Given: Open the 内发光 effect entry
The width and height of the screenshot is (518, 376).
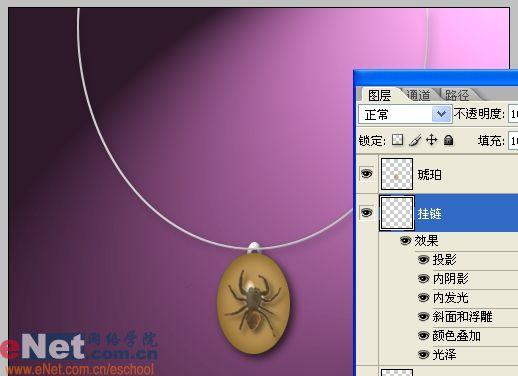Looking at the screenshot, I should pos(451,297).
